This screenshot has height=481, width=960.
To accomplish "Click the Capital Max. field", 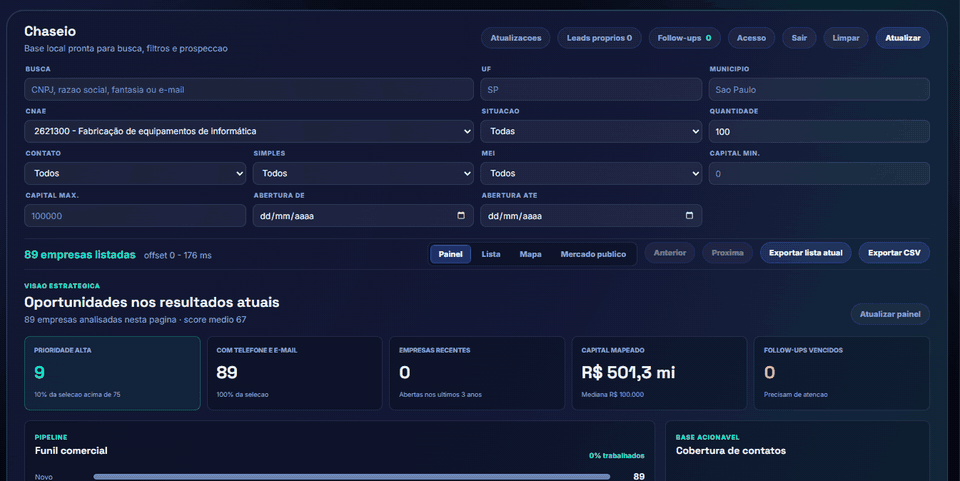I will [135, 216].
